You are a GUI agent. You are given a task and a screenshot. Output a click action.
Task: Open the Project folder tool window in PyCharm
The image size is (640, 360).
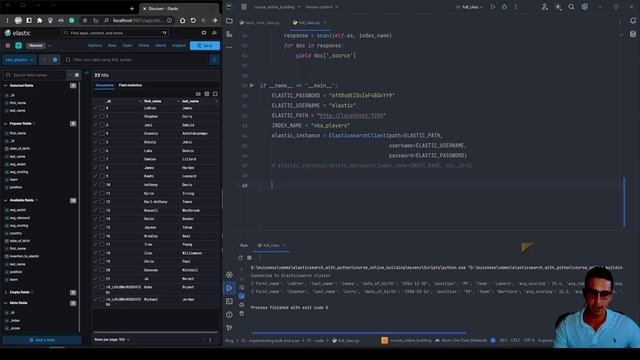[x=229, y=21]
